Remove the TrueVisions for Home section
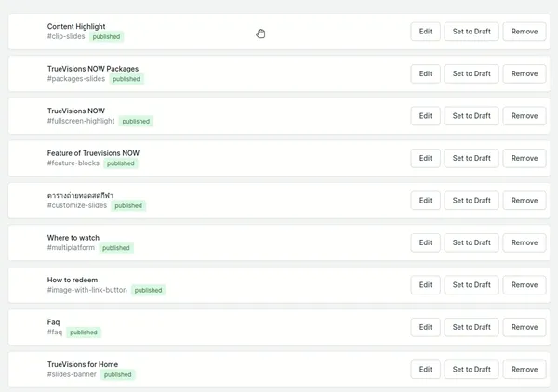This screenshot has height=392, width=558. point(525,369)
